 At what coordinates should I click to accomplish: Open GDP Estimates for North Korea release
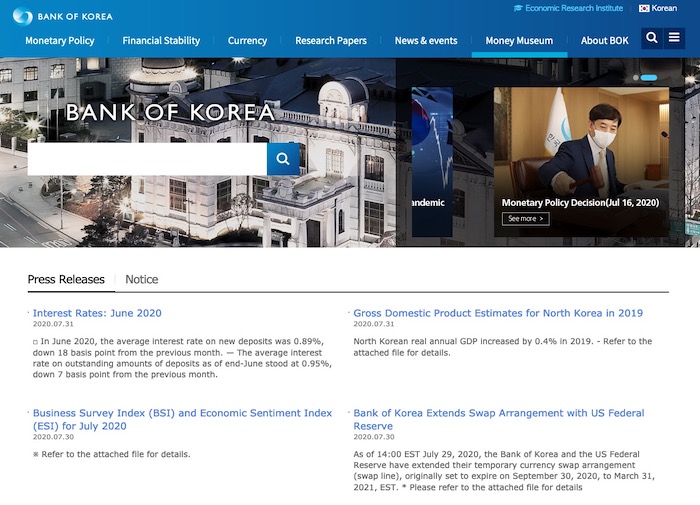498,313
